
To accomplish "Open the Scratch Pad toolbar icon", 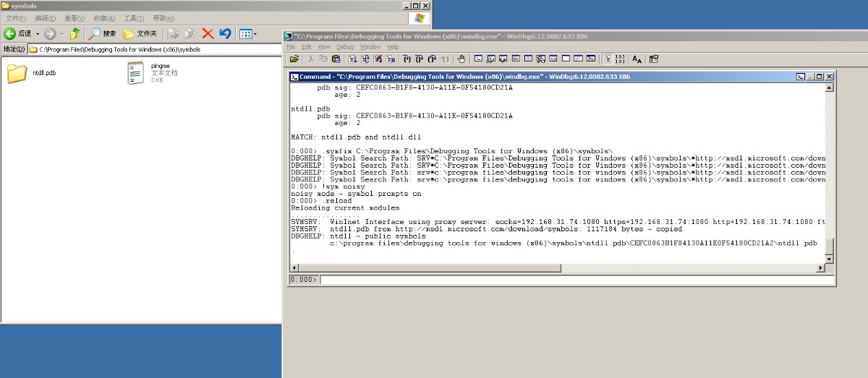I will click(x=566, y=59).
